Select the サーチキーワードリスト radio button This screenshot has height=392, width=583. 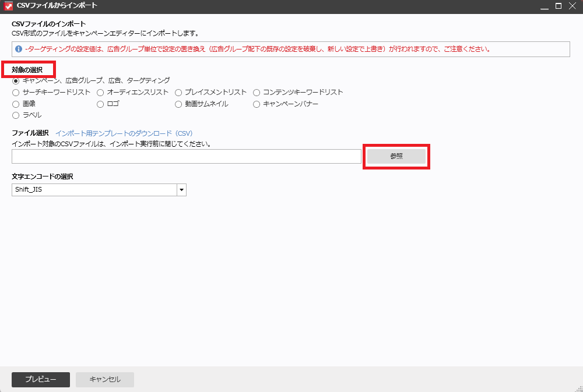point(16,92)
